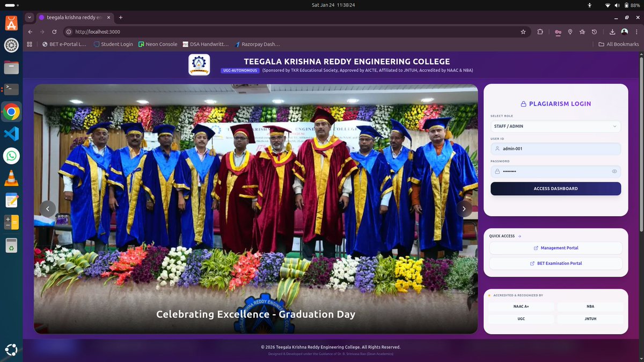Open browsing history clock icon
The height and width of the screenshot is (362, 644).
click(594, 32)
